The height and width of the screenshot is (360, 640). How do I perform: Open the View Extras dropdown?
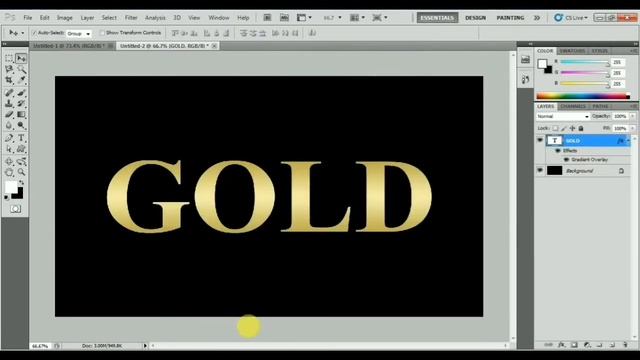(x=304, y=18)
